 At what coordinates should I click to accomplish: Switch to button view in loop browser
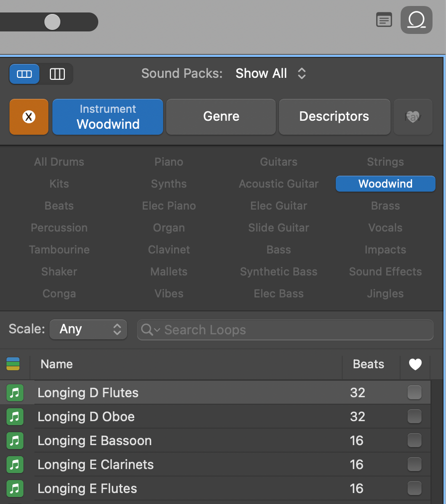click(24, 74)
